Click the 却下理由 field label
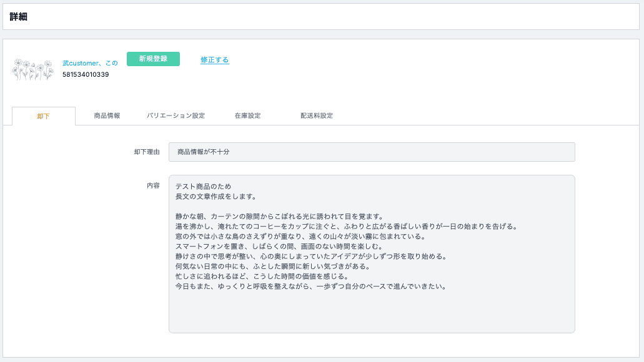Image resolution: width=644 pixels, height=362 pixels. coord(147,152)
